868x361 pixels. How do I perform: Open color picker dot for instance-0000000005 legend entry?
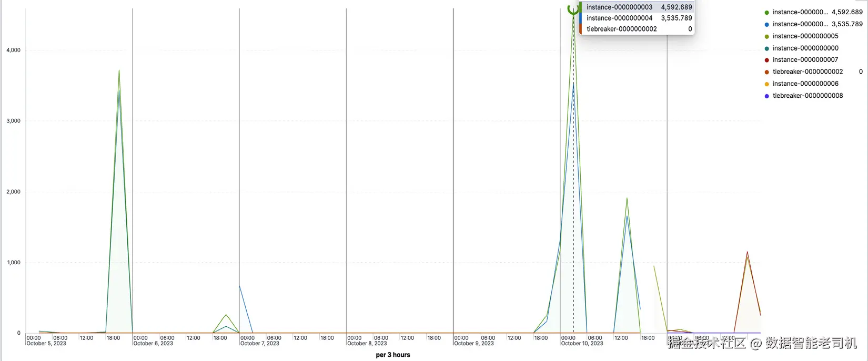(766, 37)
